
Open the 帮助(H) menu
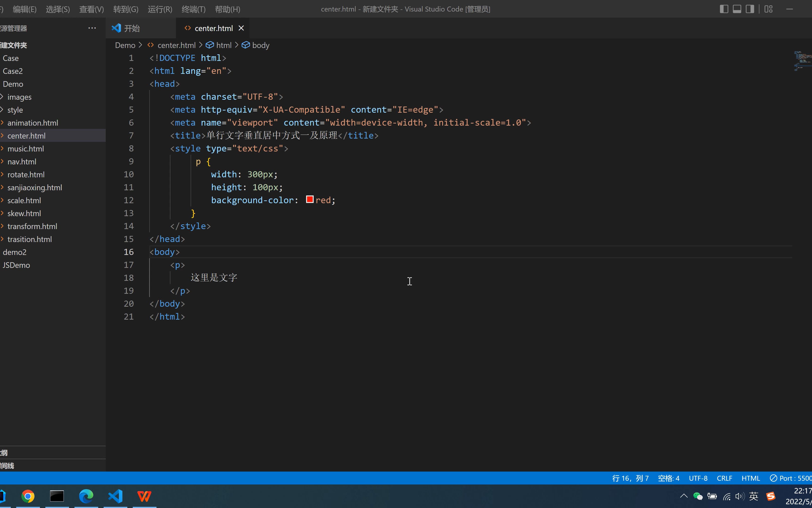pyautogui.click(x=227, y=9)
